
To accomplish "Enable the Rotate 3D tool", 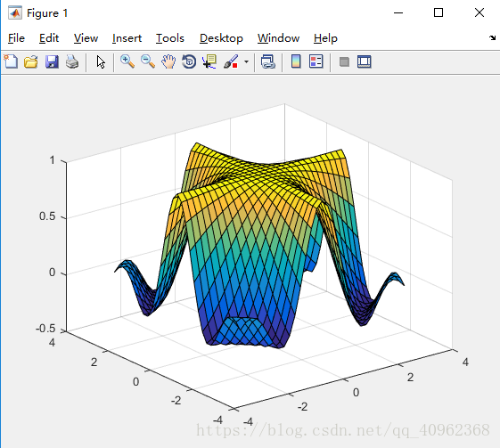I will point(189,61).
